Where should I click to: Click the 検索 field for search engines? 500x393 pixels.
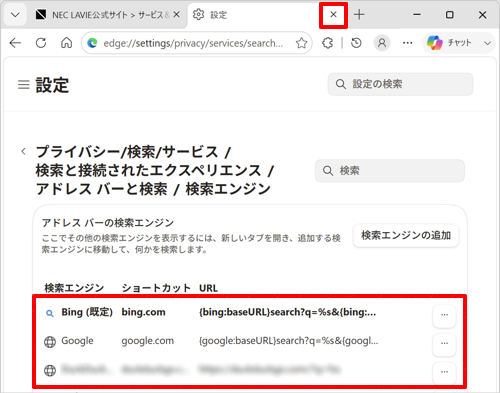coord(390,171)
